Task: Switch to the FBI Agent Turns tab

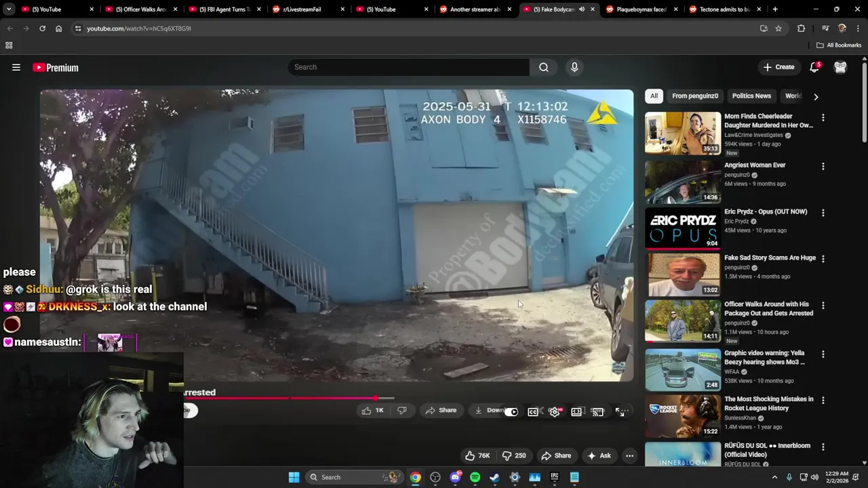Action: [225, 9]
